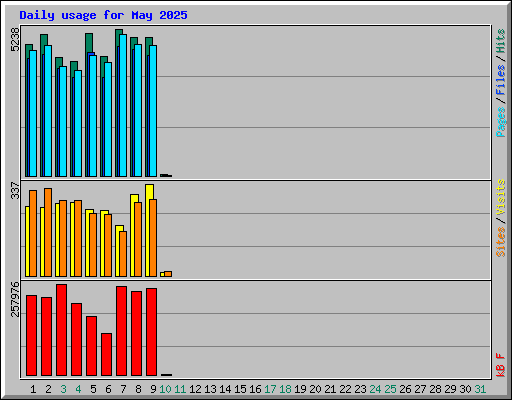
Task: Click the "Daily usage for May 2025" title
Action: 103,15
